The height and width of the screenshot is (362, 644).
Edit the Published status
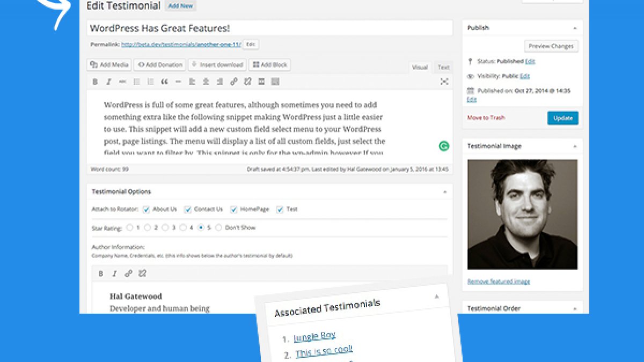(530, 62)
